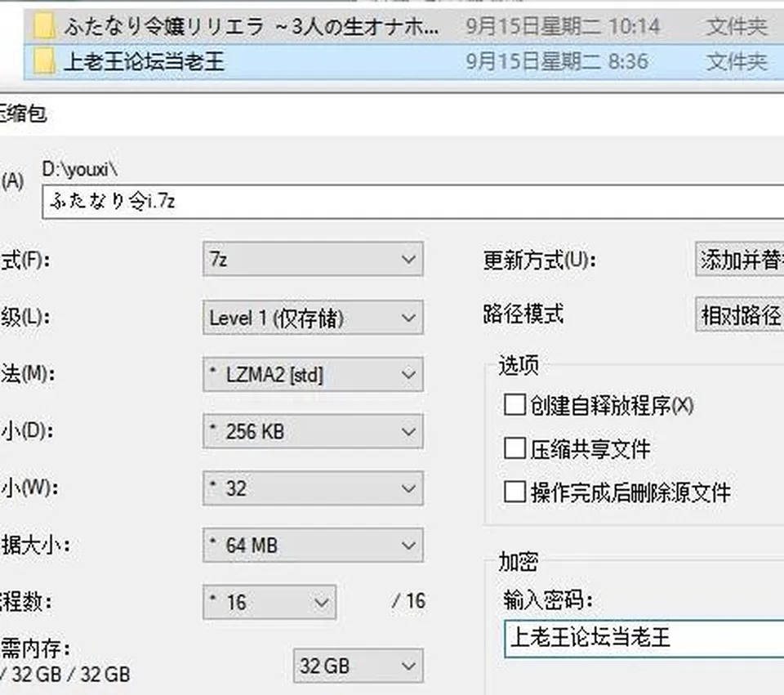Click the folder icon beside ふたなり令嬢リリエラ

44,26
